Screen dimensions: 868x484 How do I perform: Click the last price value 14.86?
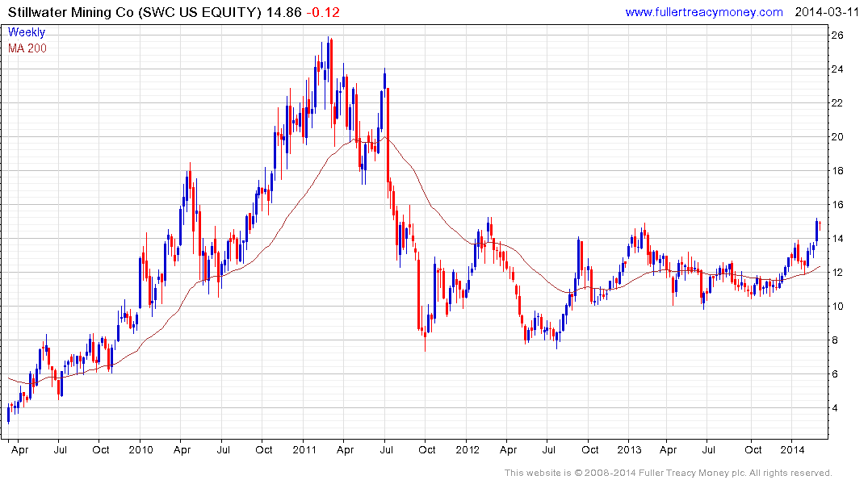(284, 12)
